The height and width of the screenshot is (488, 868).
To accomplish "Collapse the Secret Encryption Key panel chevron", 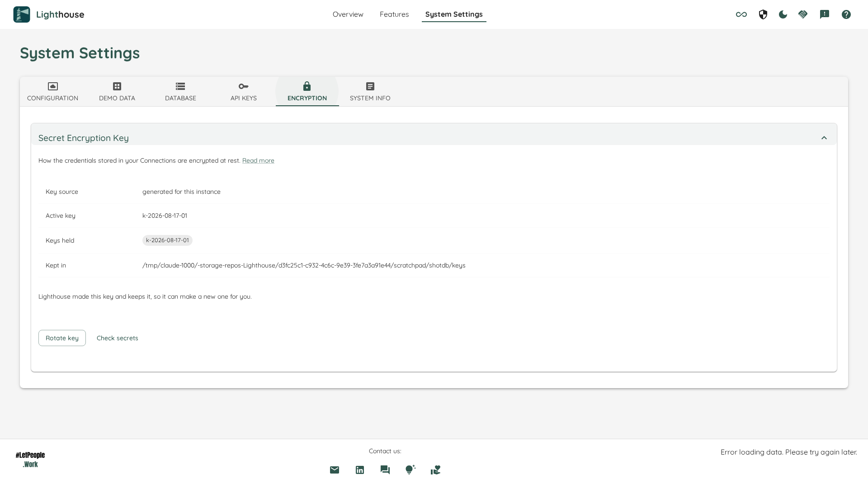I will tap(824, 138).
